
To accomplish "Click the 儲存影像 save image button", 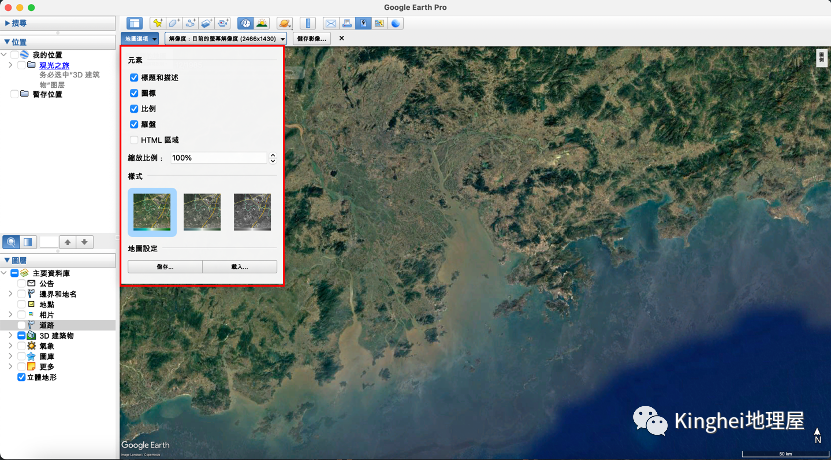I will [x=312, y=38].
